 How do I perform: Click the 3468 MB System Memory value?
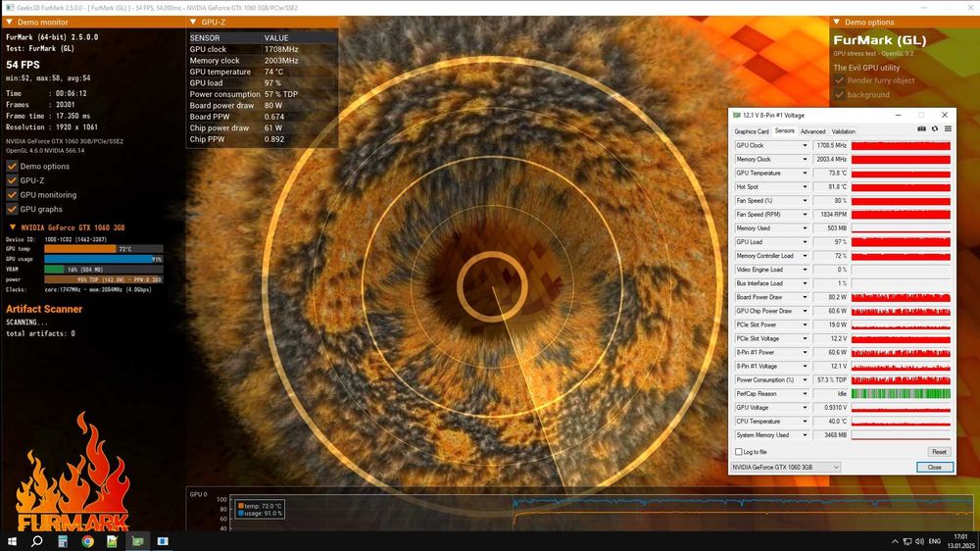[x=830, y=435]
